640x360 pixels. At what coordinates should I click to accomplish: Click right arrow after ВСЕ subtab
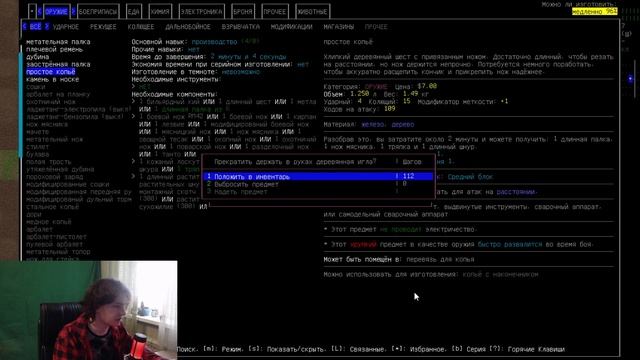(x=47, y=27)
